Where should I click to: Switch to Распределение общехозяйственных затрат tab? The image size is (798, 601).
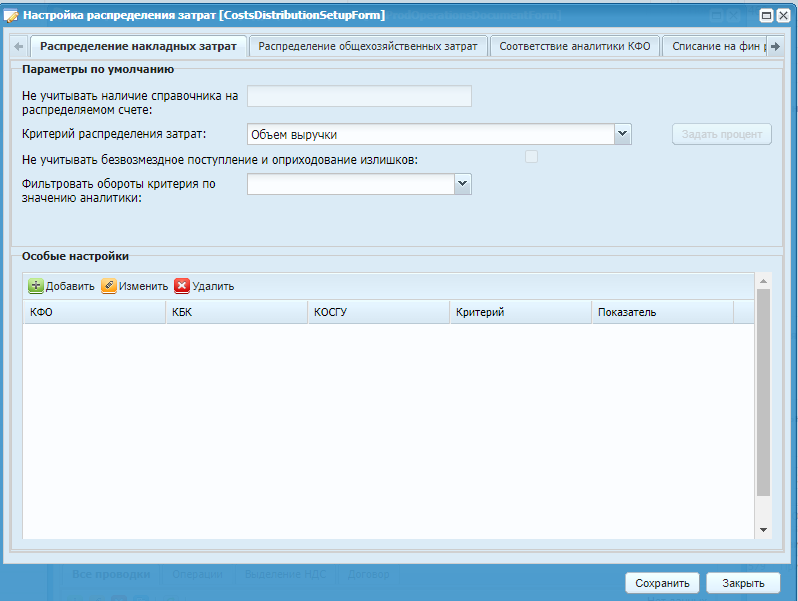[368, 46]
